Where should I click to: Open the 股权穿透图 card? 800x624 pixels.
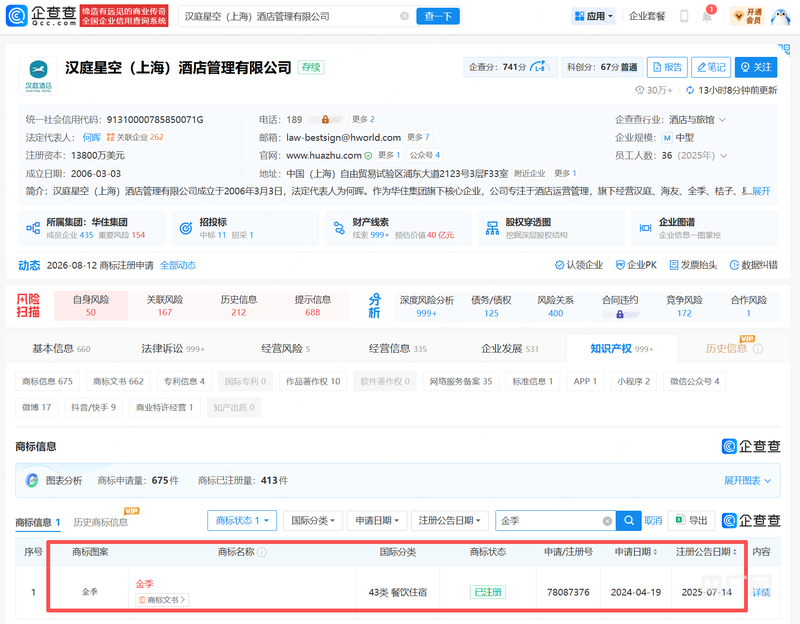coord(552,228)
